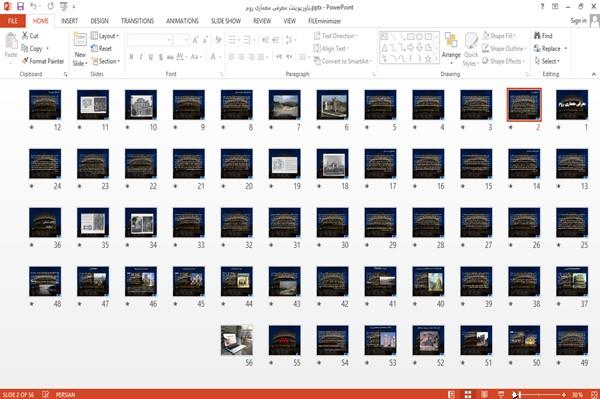Toggle Bold formatting
The height and width of the screenshot is (399, 600).
pos(131,57)
